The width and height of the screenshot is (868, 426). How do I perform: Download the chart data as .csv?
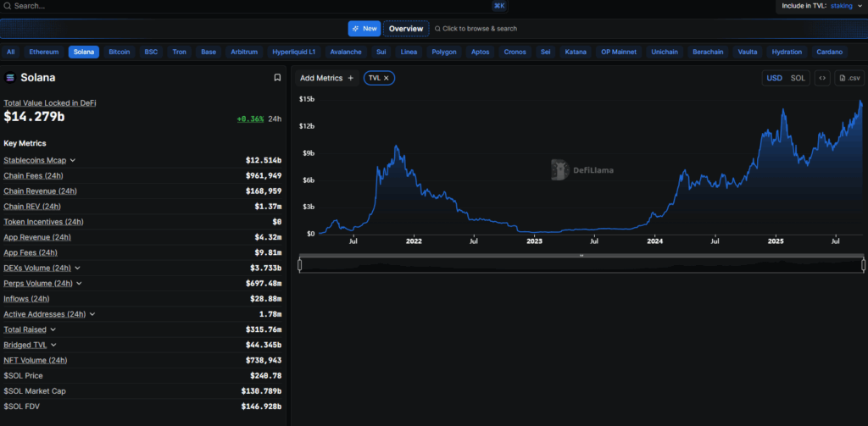(x=849, y=78)
